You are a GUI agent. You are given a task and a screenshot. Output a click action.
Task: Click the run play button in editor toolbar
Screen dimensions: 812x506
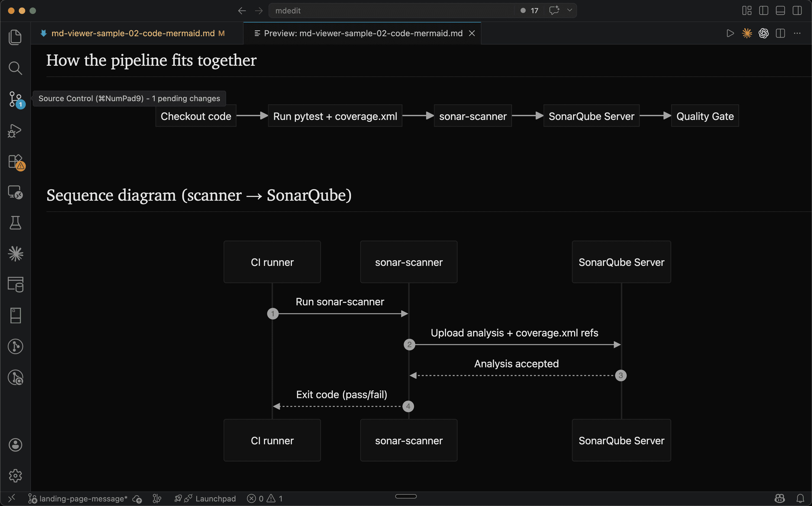[x=730, y=33]
